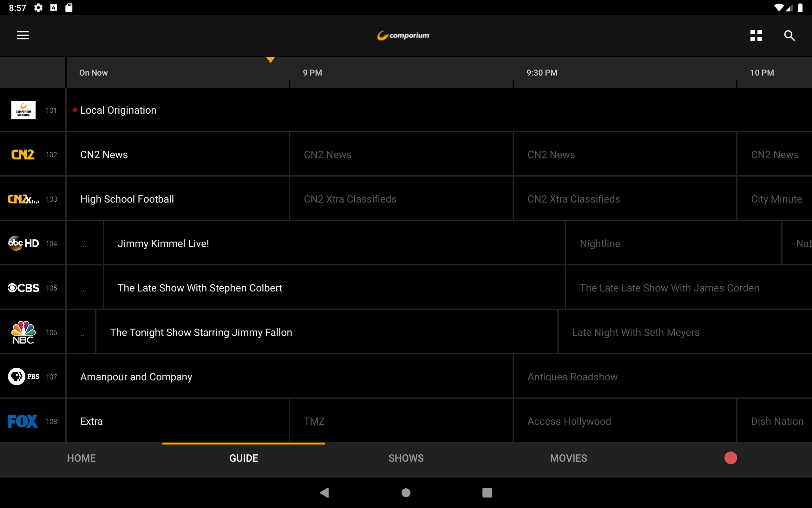Open High School Football program
This screenshot has width=812, height=508.
(x=178, y=199)
